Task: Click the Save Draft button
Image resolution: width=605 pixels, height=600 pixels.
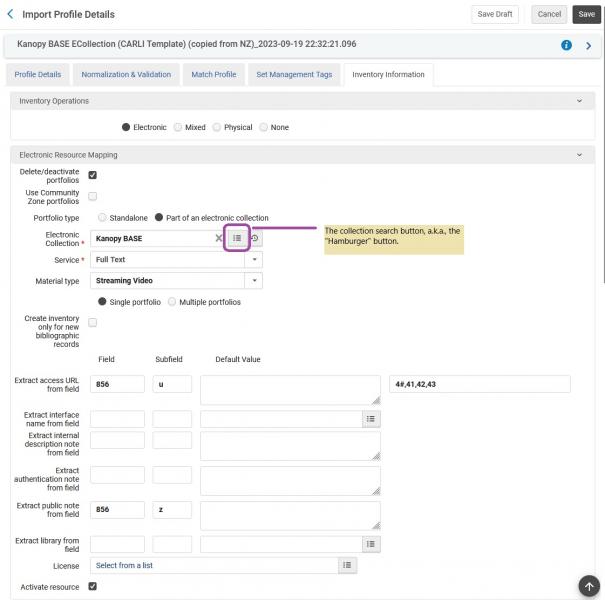Action: [494, 14]
